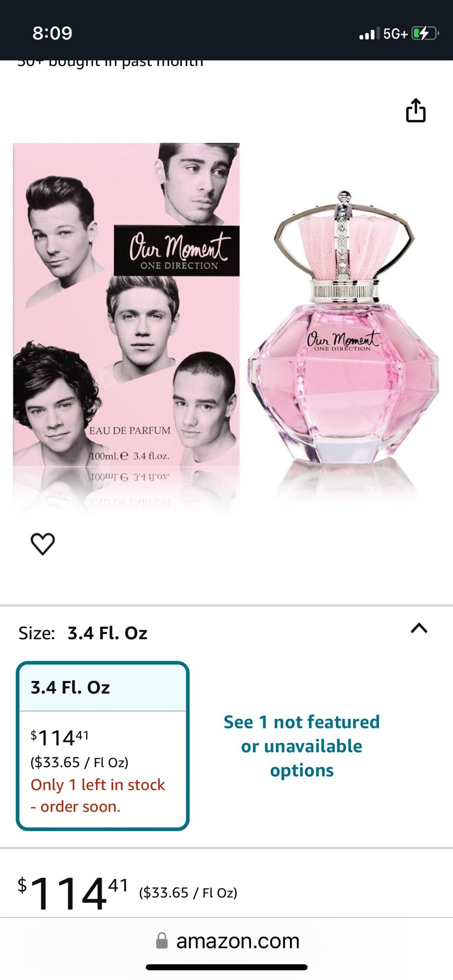Screen dimensions: 453x980
Task: Tap the home indicator bar at bottom
Action: [x=227, y=967]
